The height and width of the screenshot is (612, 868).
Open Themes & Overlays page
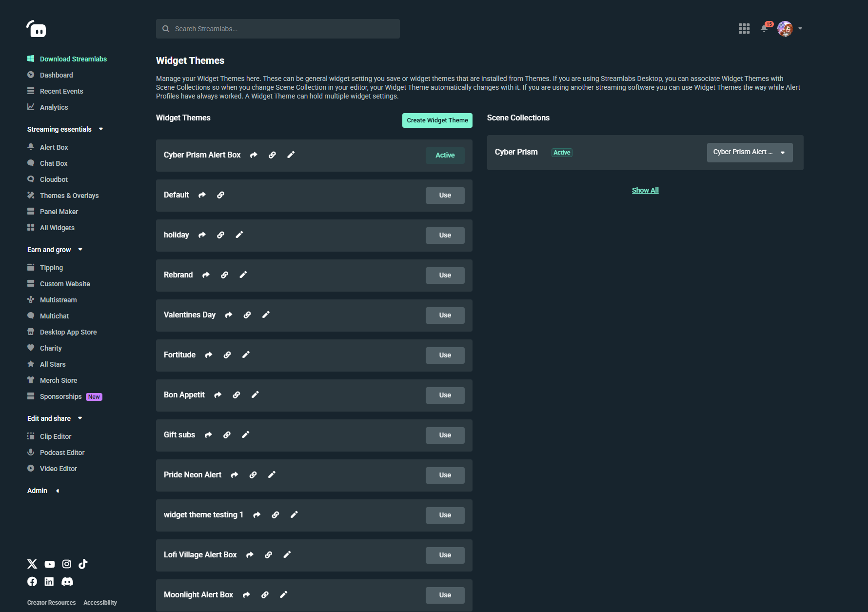point(69,196)
